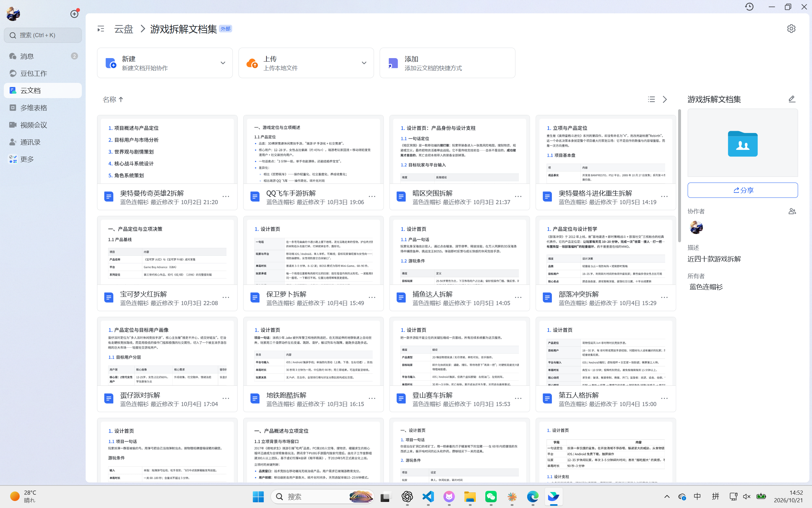Viewport: 812px width, 508px height.
Task: Open Microsoft Edge from the taskbar
Action: point(533,497)
